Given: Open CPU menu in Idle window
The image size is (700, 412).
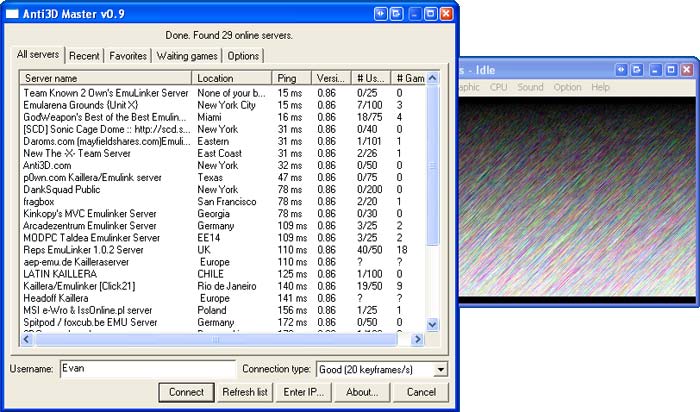Looking at the screenshot, I should pyautogui.click(x=498, y=87).
